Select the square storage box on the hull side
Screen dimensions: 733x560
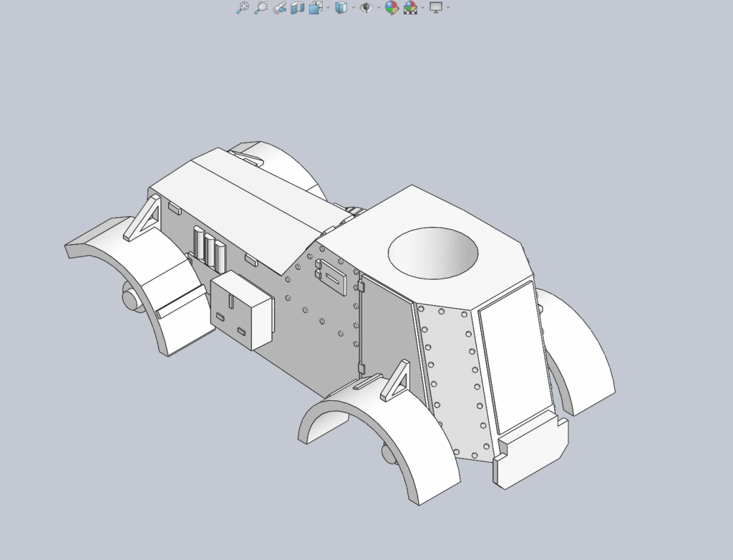[242, 310]
